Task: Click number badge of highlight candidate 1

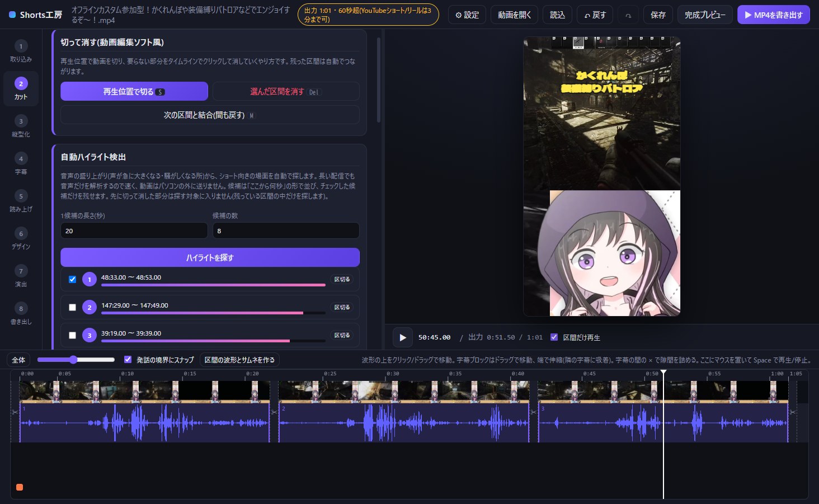Action: [90, 279]
